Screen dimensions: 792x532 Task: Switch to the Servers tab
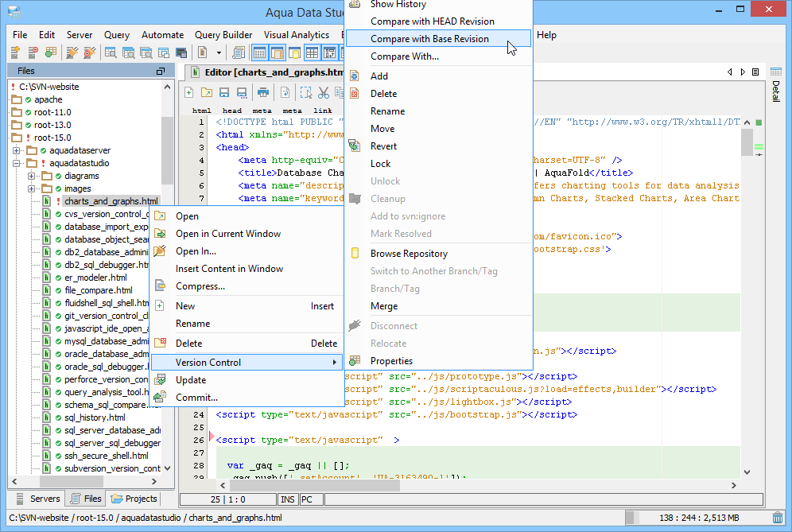[38, 499]
